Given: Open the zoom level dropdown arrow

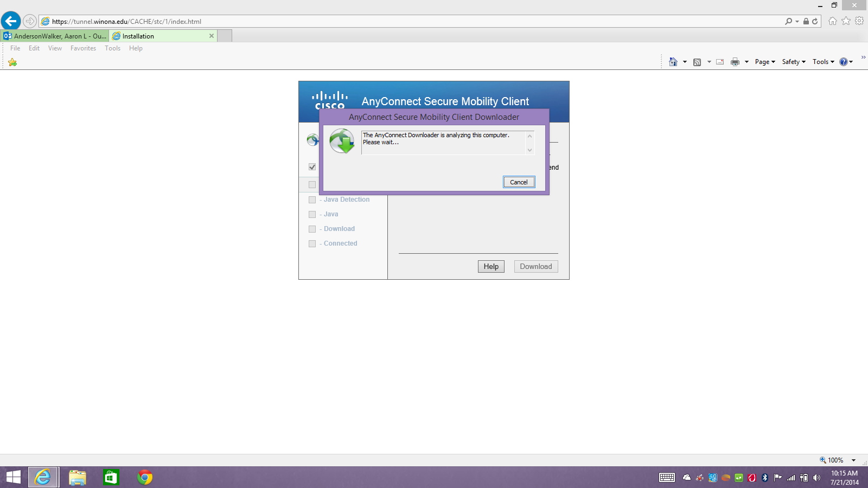Looking at the screenshot, I should [x=853, y=460].
